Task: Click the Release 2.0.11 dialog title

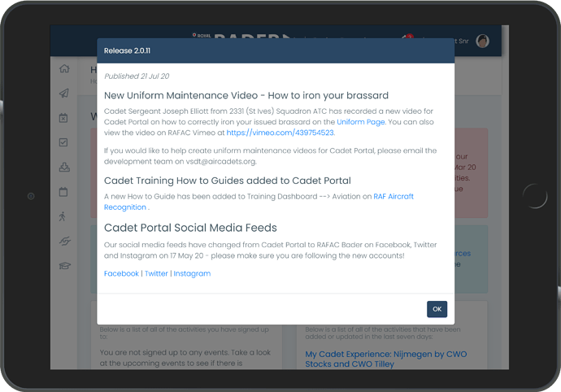Action: pyautogui.click(x=127, y=51)
